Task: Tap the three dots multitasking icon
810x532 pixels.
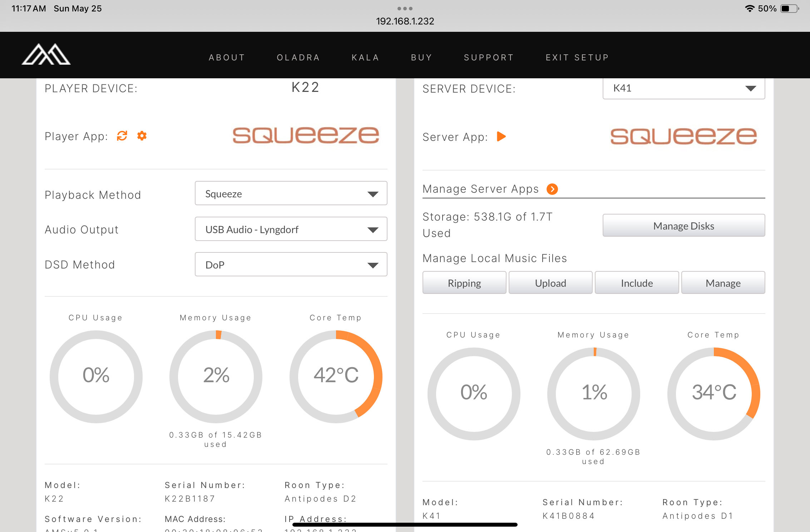Action: pyautogui.click(x=405, y=8)
